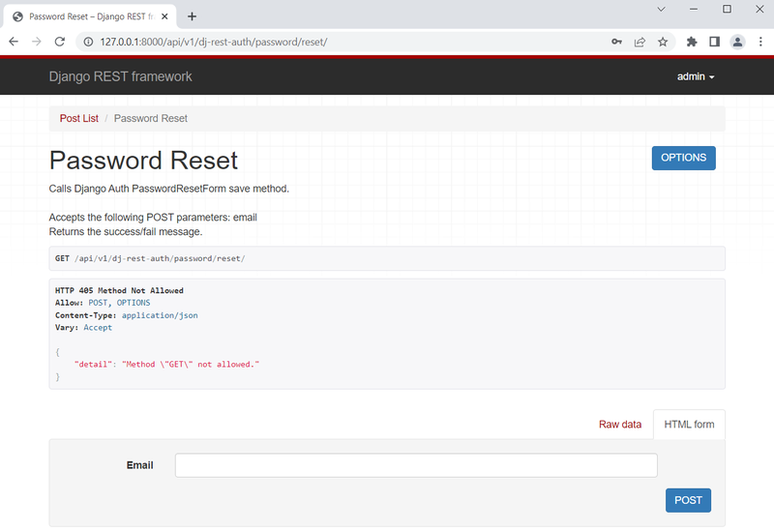Click the 'HTTP 405 Method Not Allowed' line

click(x=119, y=291)
